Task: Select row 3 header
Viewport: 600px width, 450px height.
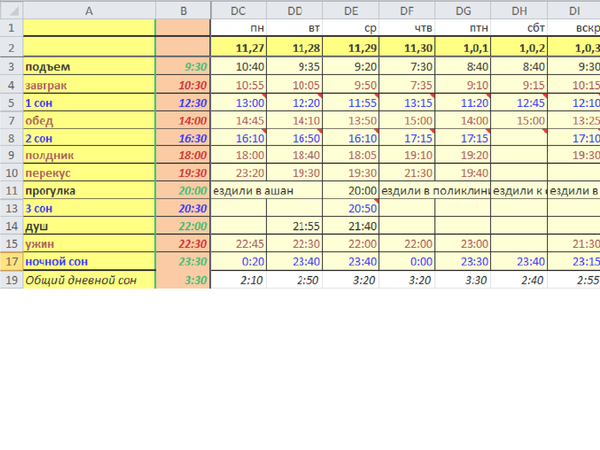Action: pos(11,66)
